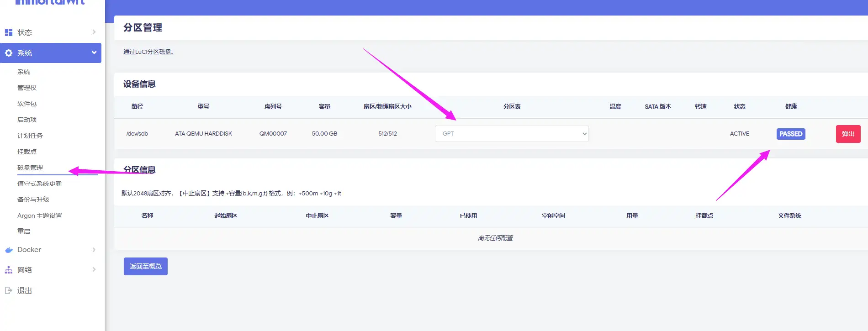Click the 返回至概览 button

146,266
